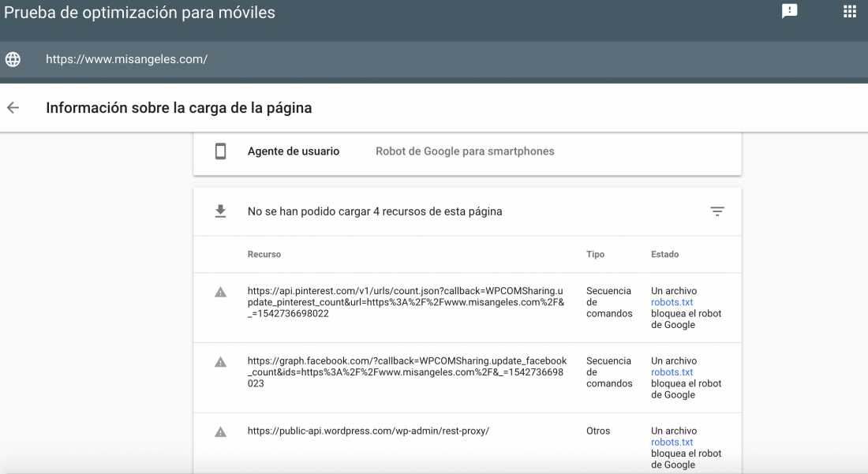Click 'Agente de usuario' label
The width and height of the screenshot is (868, 474).
[294, 151]
